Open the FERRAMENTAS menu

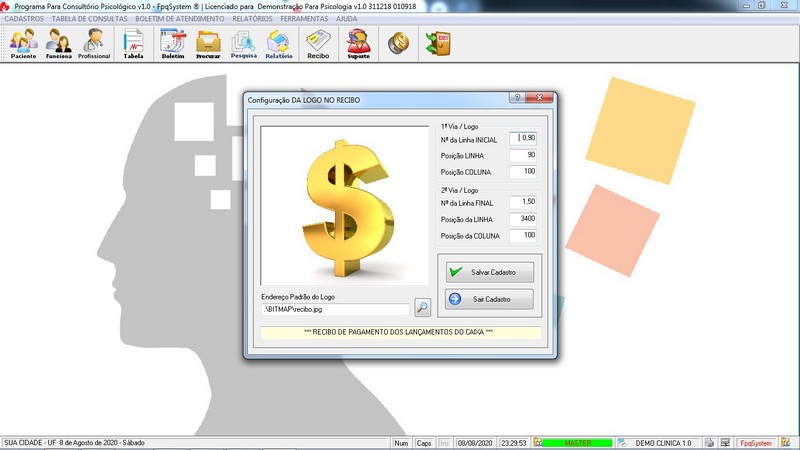pyautogui.click(x=304, y=18)
